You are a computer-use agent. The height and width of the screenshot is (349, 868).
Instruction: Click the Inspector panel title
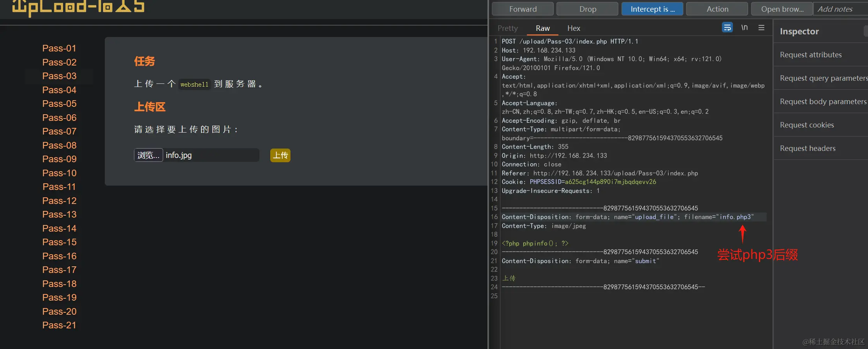click(x=799, y=31)
